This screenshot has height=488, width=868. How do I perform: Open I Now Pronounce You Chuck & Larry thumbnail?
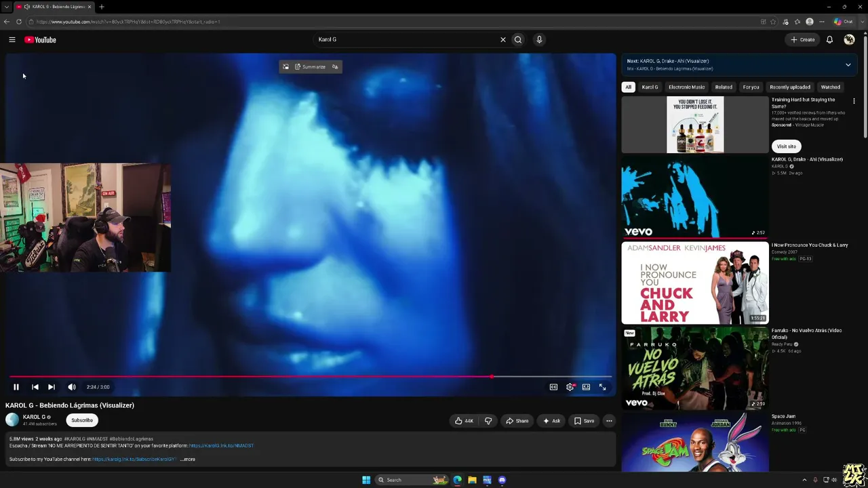coord(695,283)
